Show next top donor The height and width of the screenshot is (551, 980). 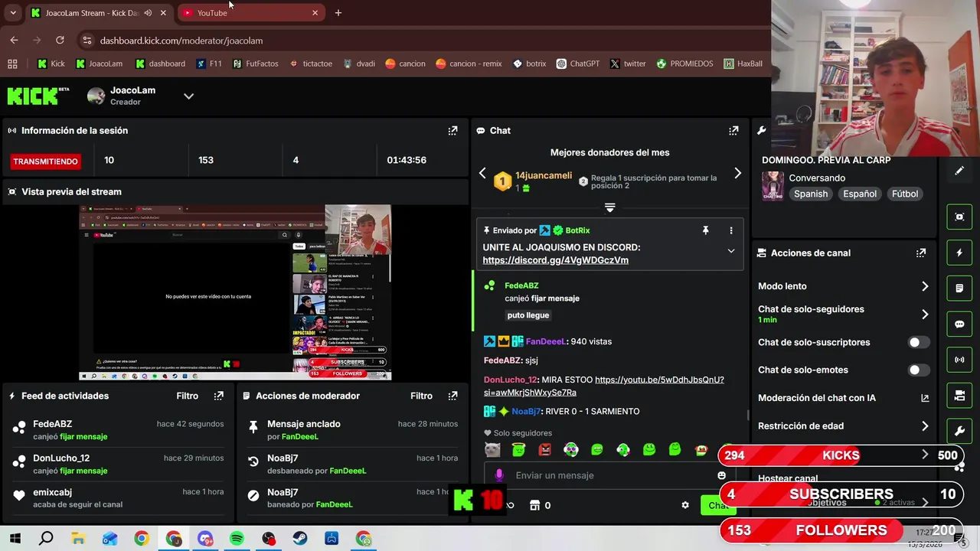(x=737, y=174)
